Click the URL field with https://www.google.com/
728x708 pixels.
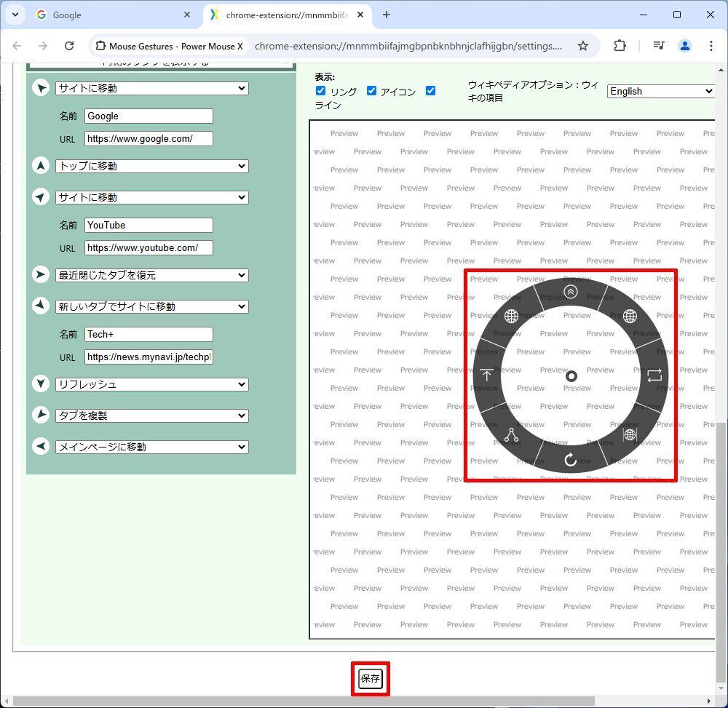149,138
